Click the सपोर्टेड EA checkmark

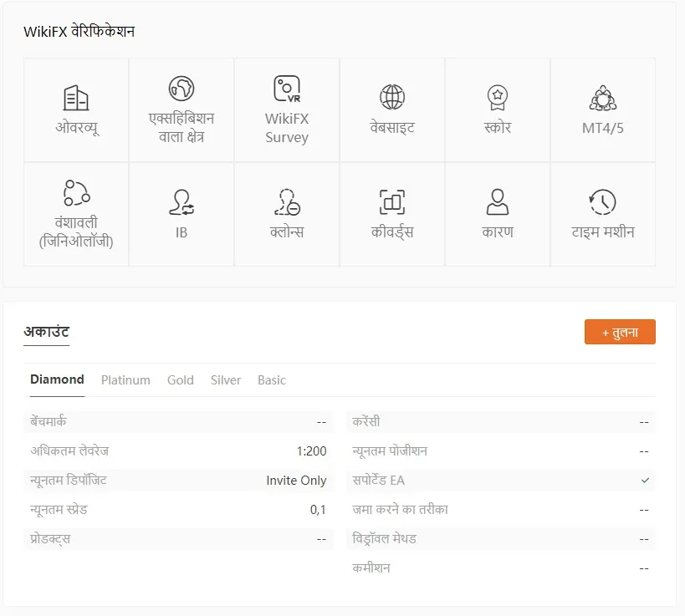coord(645,481)
